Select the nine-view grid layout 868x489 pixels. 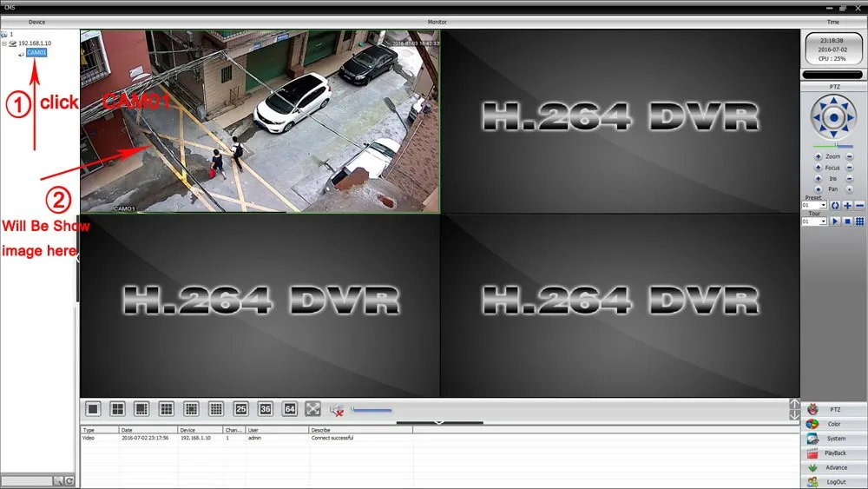coord(166,409)
